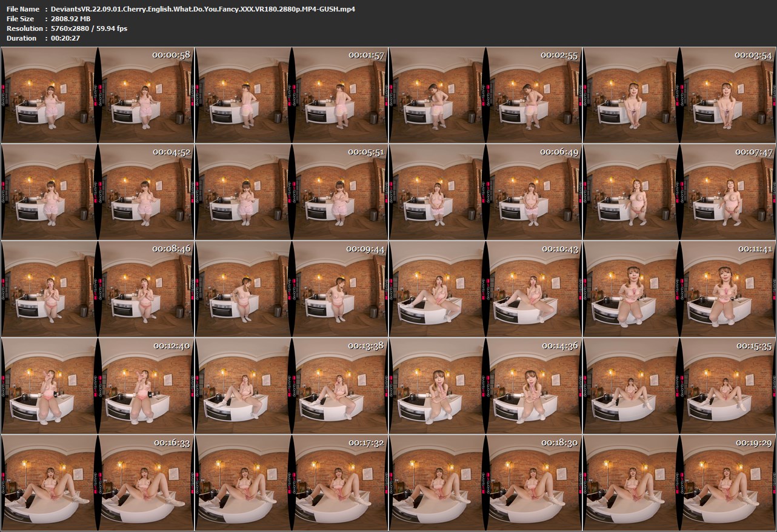The width and height of the screenshot is (777, 532).
Task: Click the file size value 2808.92 MB
Action: (71, 19)
